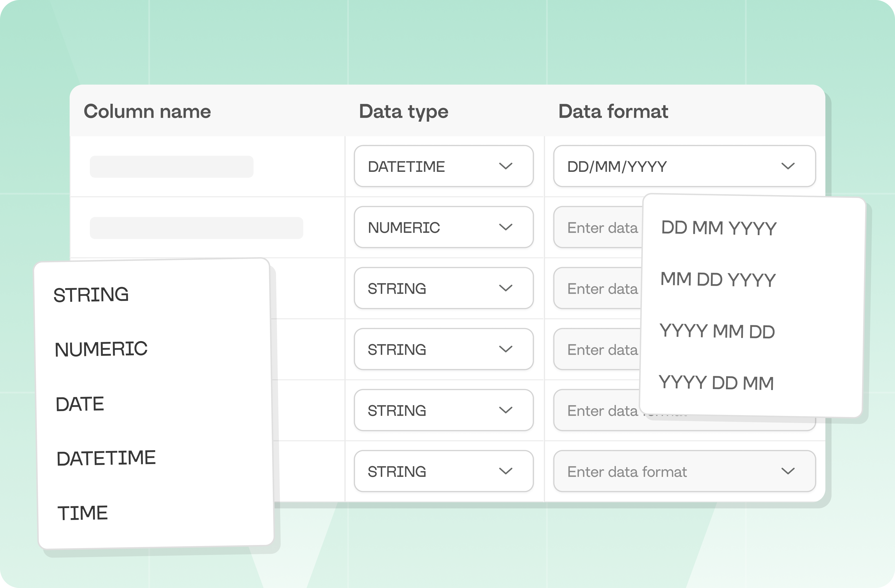Click chevron in bottom Enter data format field
The width and height of the screenshot is (895, 588).
point(788,471)
